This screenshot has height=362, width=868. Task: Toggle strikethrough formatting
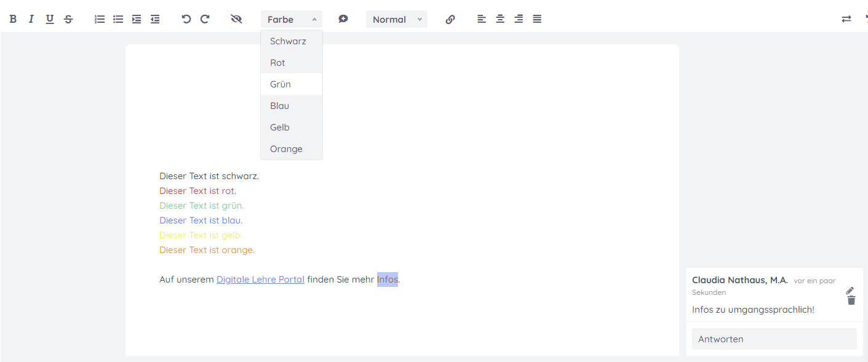[68, 19]
